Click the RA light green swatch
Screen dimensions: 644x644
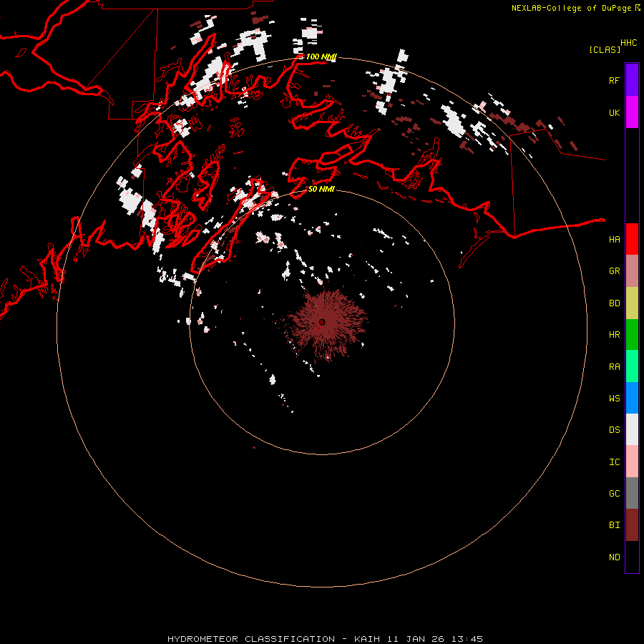pyautogui.click(x=632, y=366)
